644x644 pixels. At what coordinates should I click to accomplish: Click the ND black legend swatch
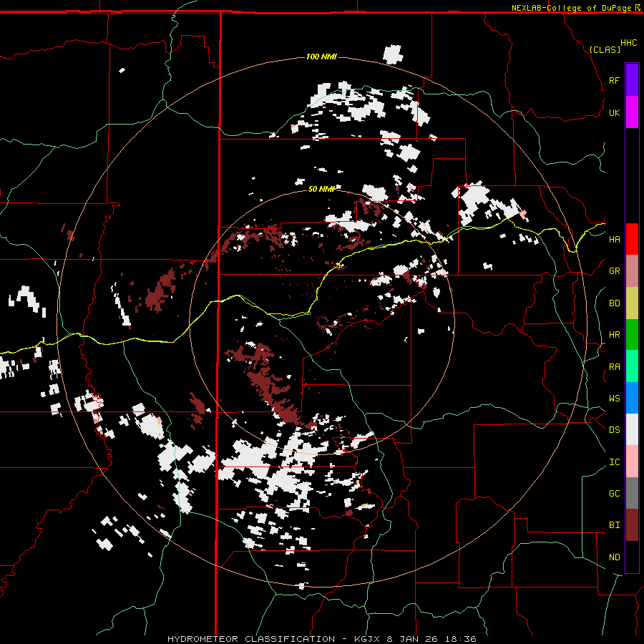pyautogui.click(x=632, y=557)
